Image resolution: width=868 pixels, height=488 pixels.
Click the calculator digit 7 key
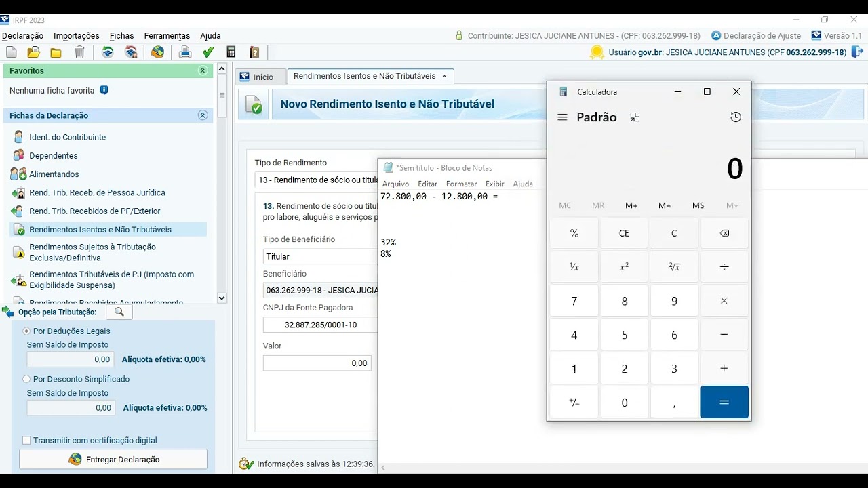[574, 301]
